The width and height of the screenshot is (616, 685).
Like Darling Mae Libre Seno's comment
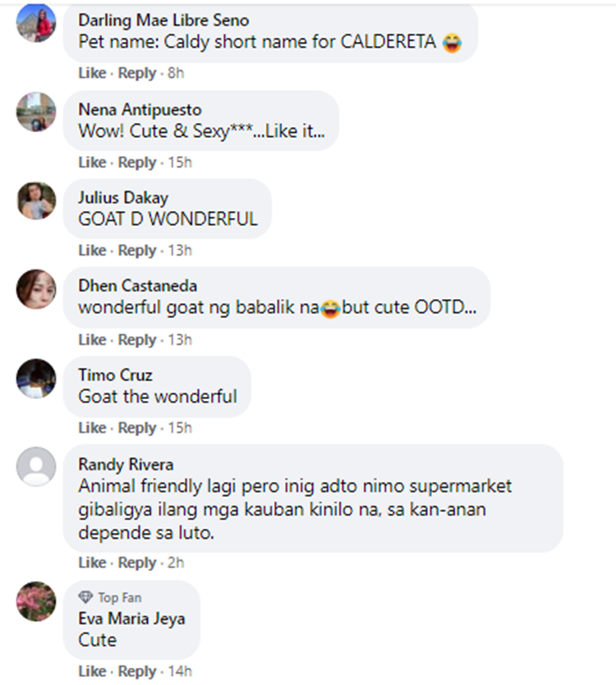pos(92,73)
